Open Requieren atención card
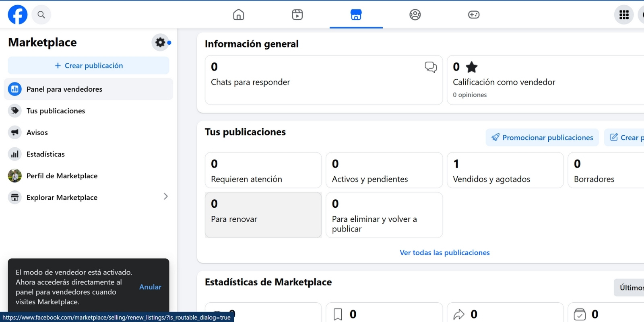Image resolution: width=644 pixels, height=322 pixels. click(x=263, y=170)
